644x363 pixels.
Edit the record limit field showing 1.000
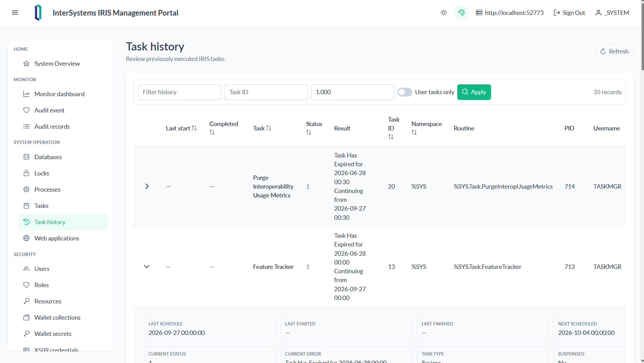[x=352, y=92]
